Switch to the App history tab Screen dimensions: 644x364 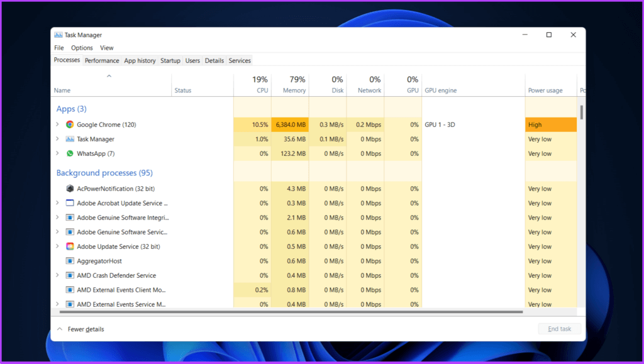(140, 60)
